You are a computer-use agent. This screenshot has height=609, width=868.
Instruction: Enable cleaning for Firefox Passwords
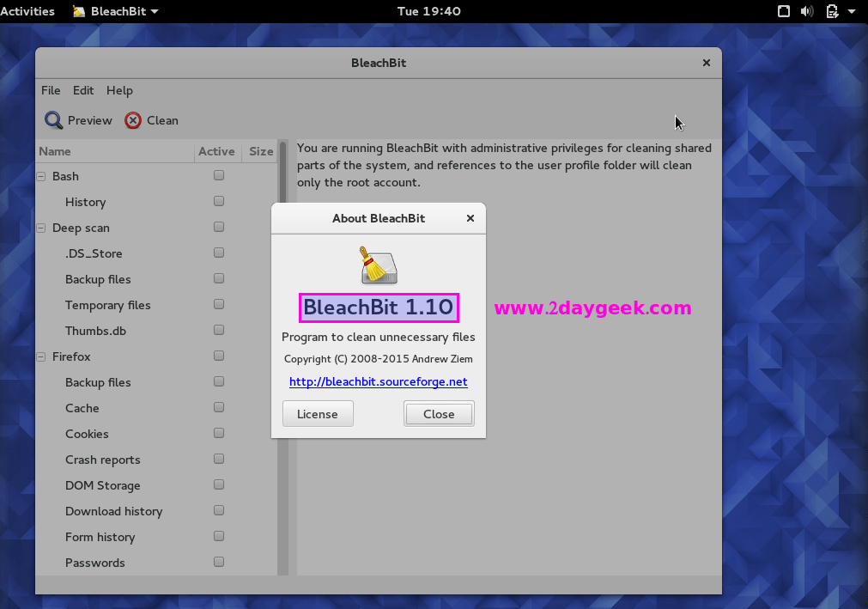pos(218,562)
